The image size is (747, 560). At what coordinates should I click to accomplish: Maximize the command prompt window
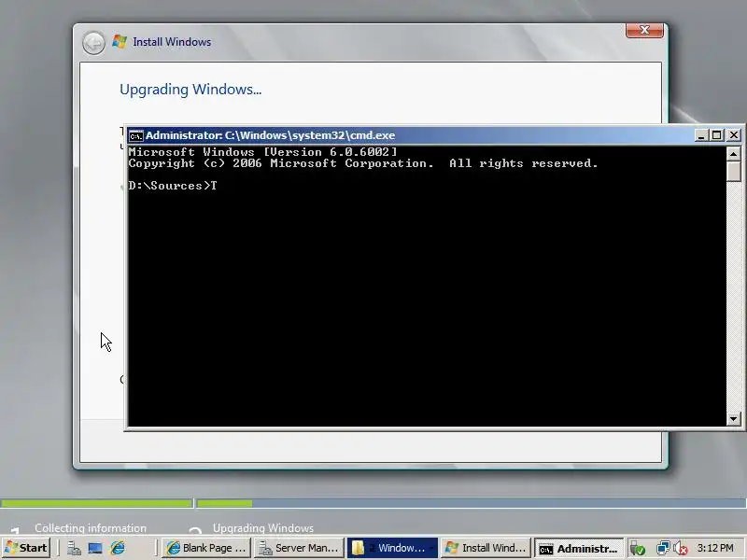(x=716, y=135)
